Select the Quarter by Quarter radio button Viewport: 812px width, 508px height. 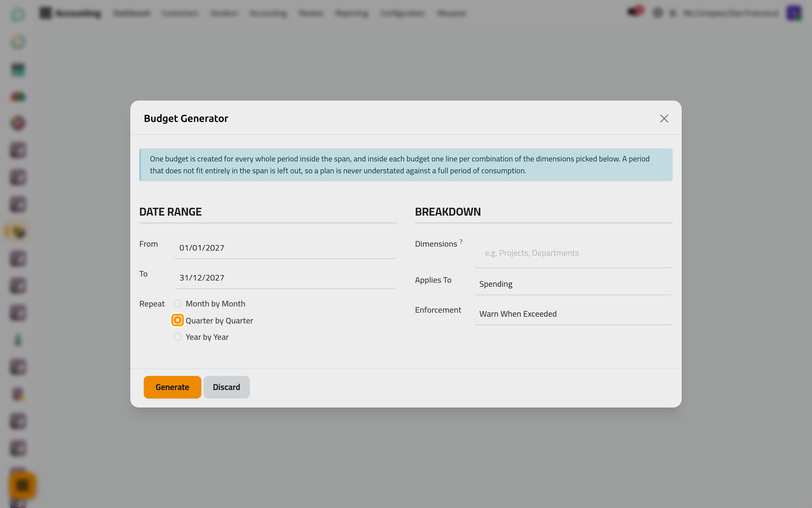pos(178,320)
